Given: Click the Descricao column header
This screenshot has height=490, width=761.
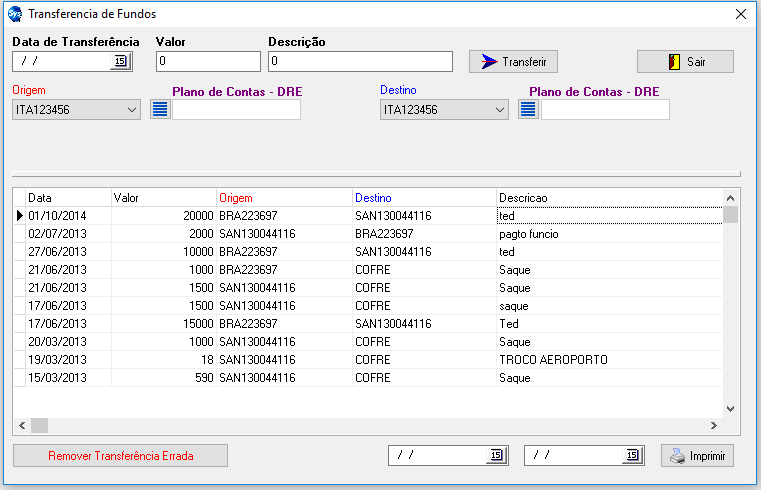Looking at the screenshot, I should [x=608, y=198].
